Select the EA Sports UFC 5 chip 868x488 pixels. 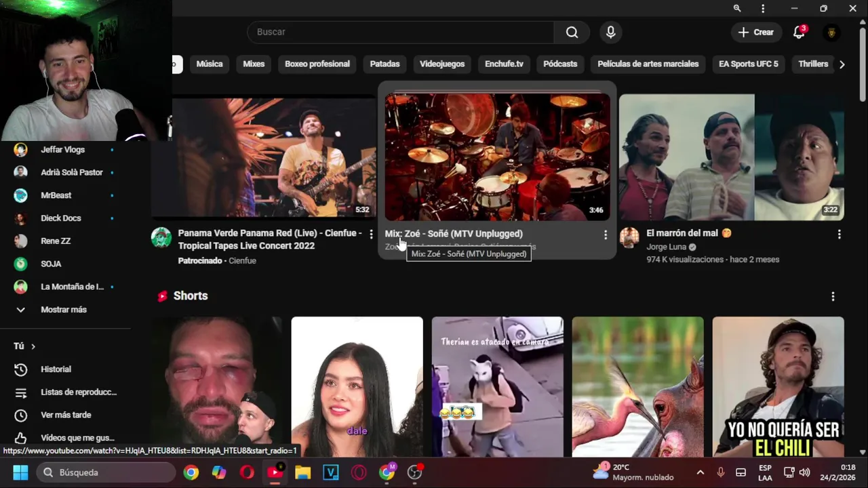point(749,64)
